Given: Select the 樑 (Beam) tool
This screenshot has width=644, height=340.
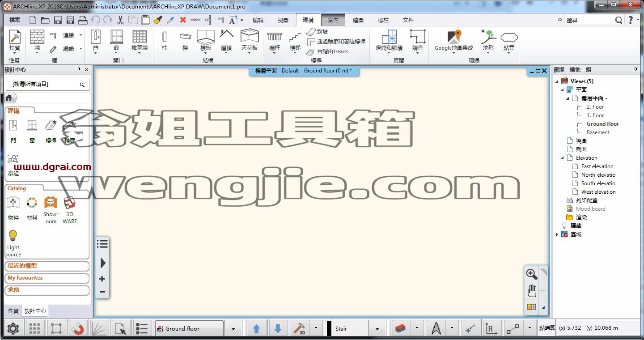Looking at the screenshot, I should [x=185, y=41].
